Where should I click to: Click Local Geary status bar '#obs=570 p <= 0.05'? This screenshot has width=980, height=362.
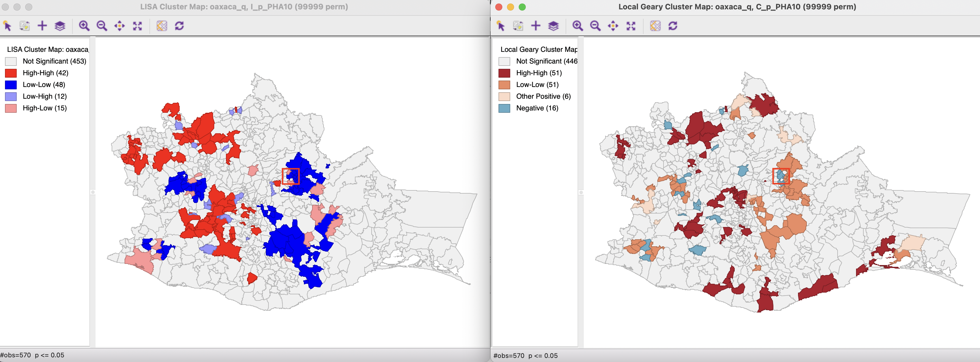[x=525, y=356]
